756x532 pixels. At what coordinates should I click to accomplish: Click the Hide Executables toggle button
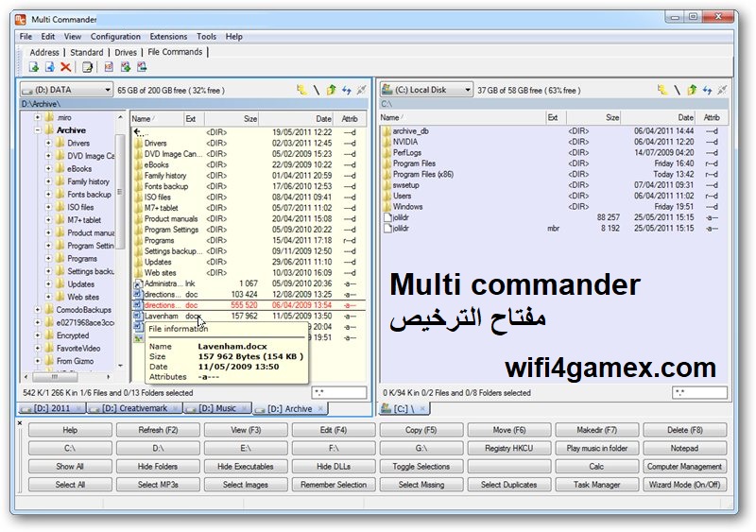[x=246, y=467]
